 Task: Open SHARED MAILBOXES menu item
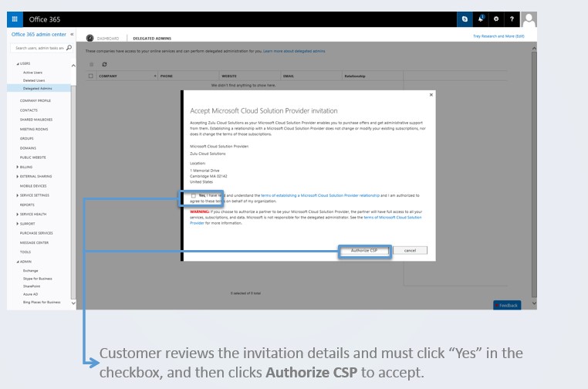pos(36,120)
